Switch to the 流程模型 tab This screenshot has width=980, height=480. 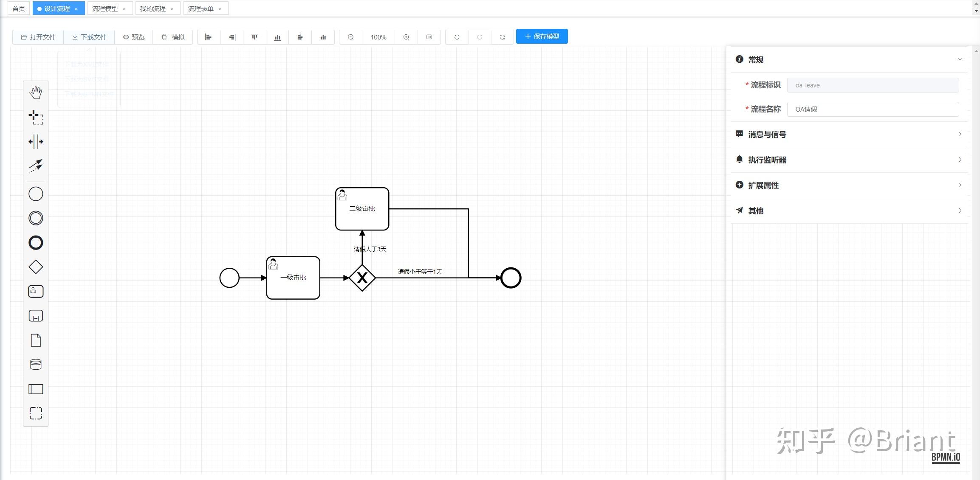(x=105, y=8)
